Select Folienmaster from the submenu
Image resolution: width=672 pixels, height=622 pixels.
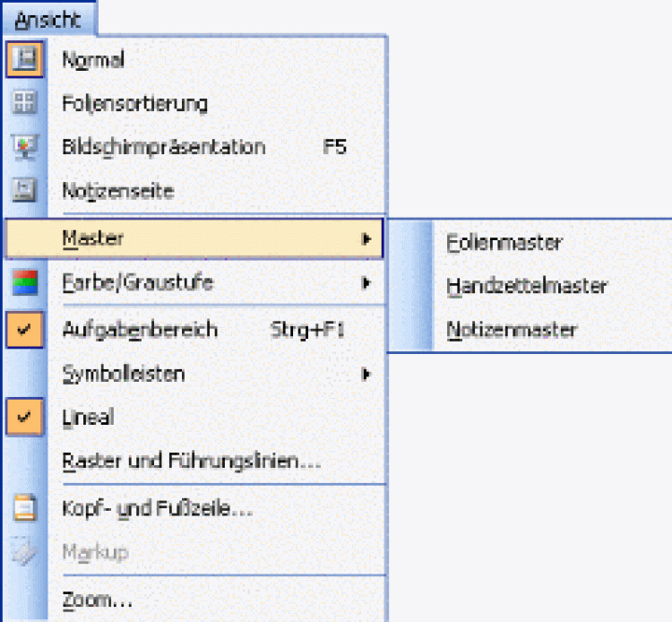(504, 242)
